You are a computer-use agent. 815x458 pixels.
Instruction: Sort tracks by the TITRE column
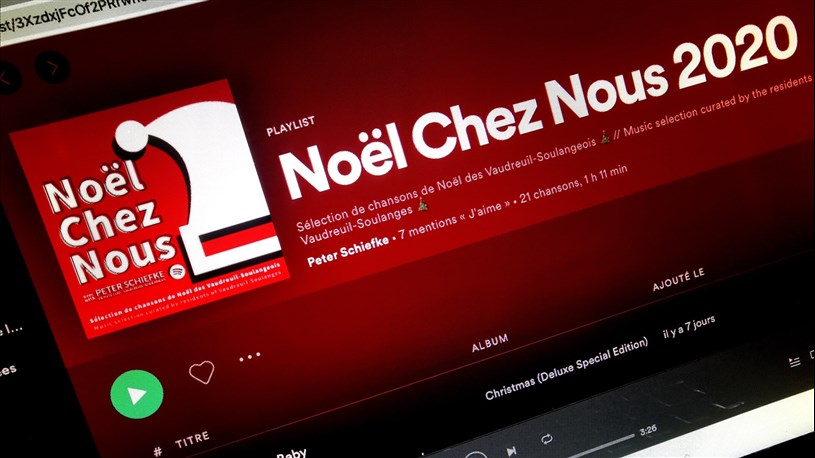pos(192,439)
